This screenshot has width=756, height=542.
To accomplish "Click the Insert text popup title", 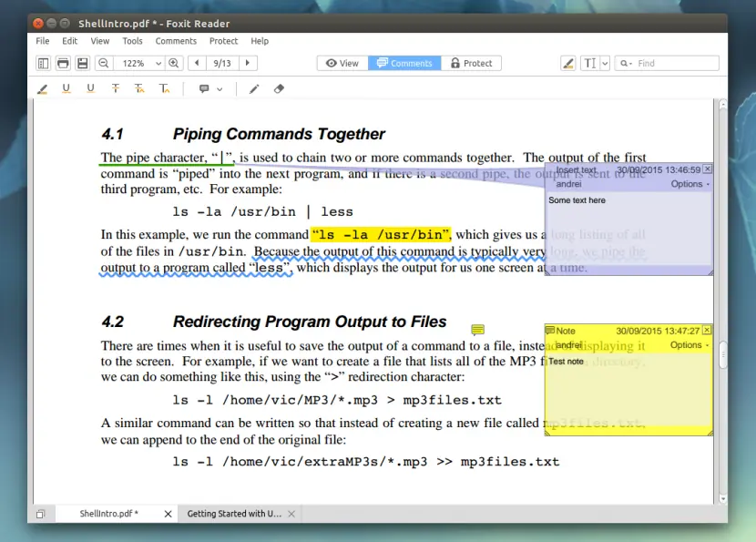I will pyautogui.click(x=577, y=169).
